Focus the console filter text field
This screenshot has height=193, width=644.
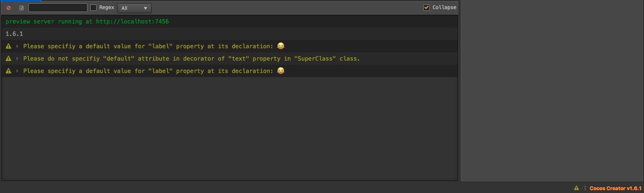click(58, 7)
